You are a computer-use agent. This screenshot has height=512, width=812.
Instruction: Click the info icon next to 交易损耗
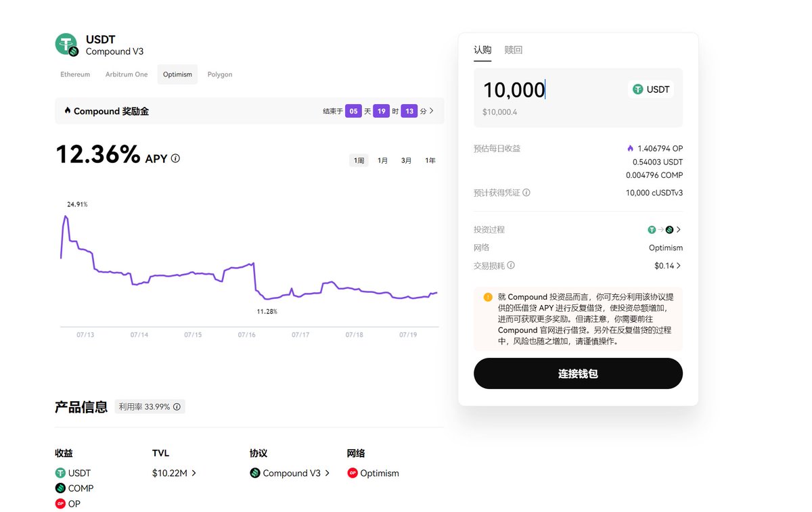(x=511, y=266)
